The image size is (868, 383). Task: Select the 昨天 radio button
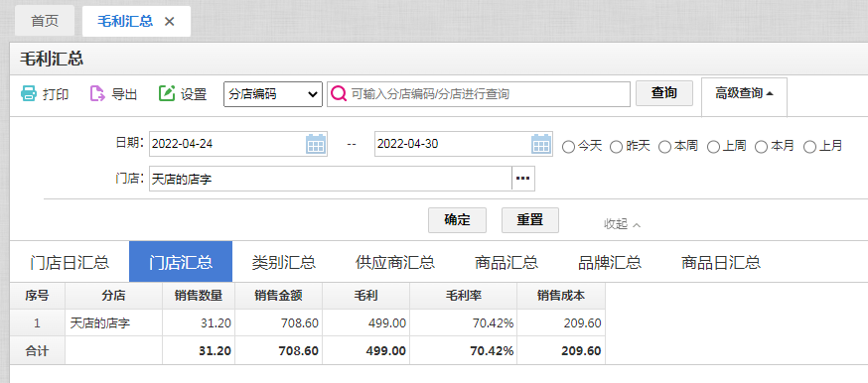(x=616, y=147)
